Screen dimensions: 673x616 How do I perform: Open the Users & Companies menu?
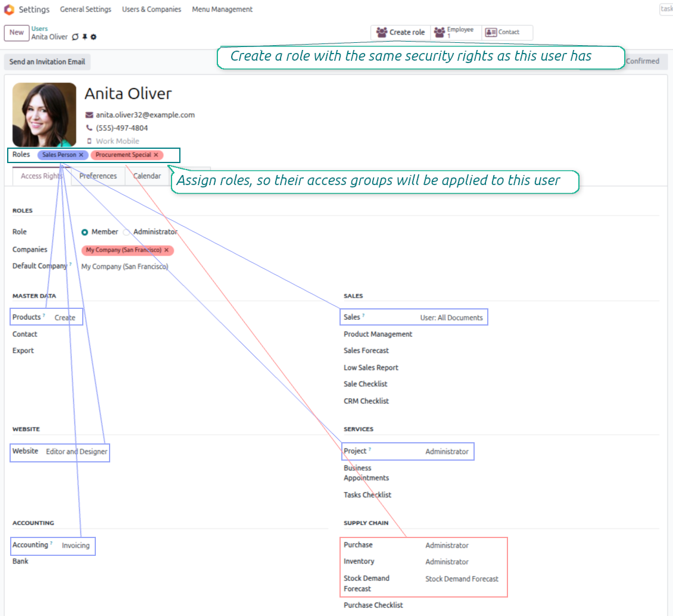pyautogui.click(x=151, y=10)
